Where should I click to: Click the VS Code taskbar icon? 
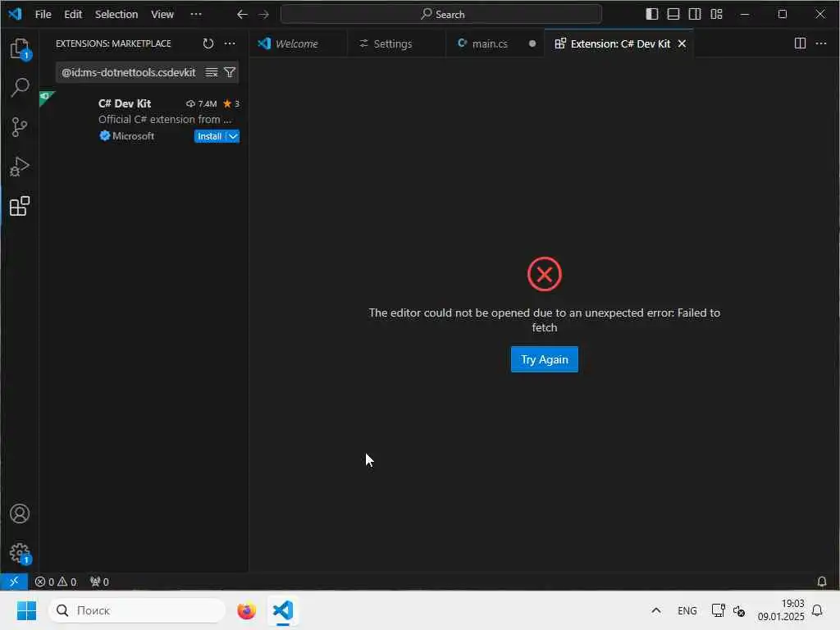[283, 610]
